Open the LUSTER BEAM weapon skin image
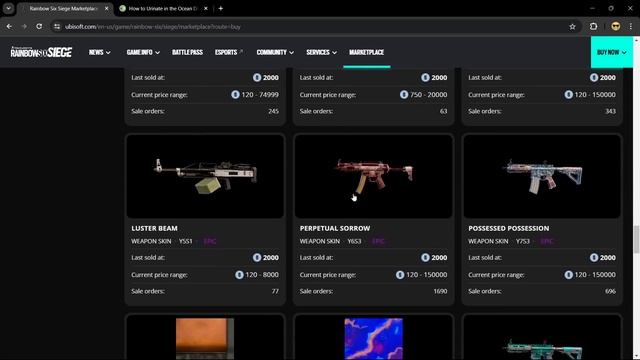Screen dimensions: 640x360 [x=205, y=176]
